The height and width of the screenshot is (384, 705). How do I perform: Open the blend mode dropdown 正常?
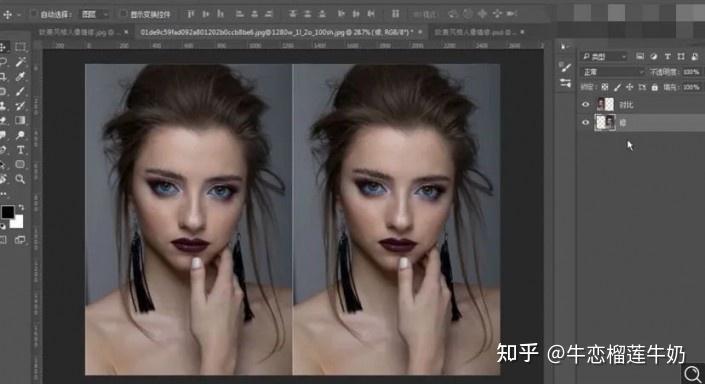click(x=613, y=72)
